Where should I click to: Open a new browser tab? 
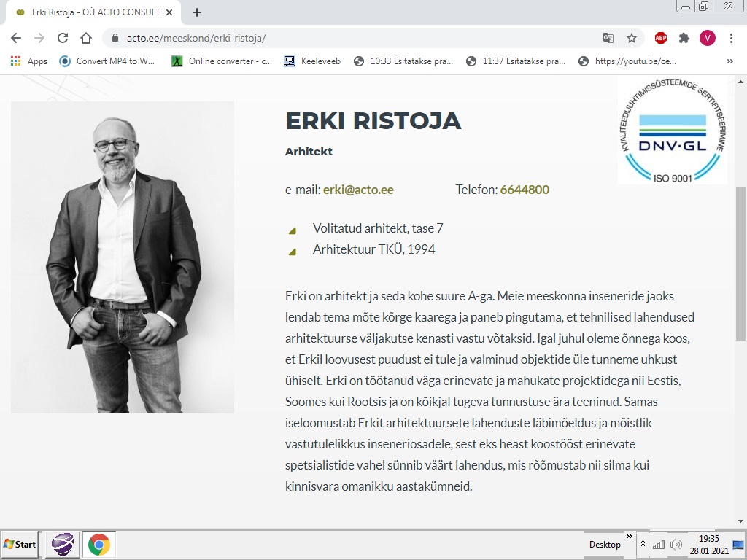(x=197, y=12)
